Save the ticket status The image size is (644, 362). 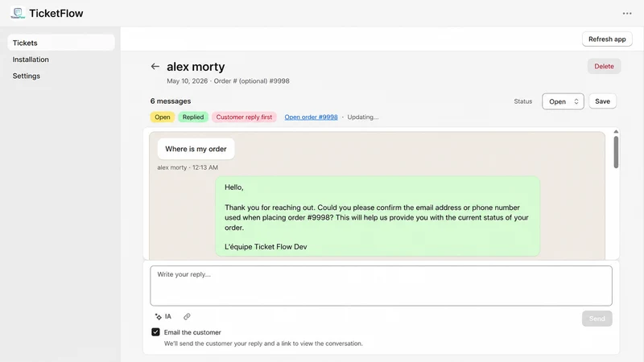tap(602, 101)
